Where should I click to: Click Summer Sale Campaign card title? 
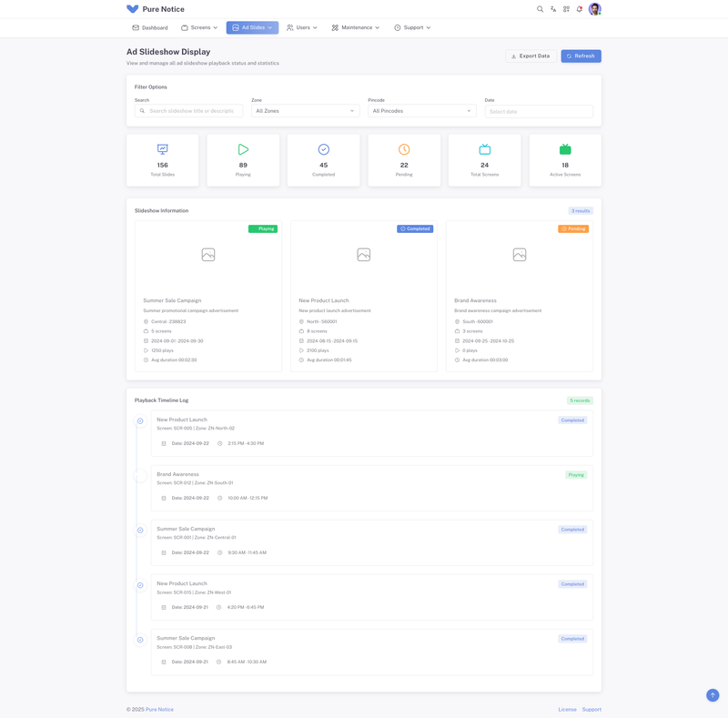(x=172, y=300)
